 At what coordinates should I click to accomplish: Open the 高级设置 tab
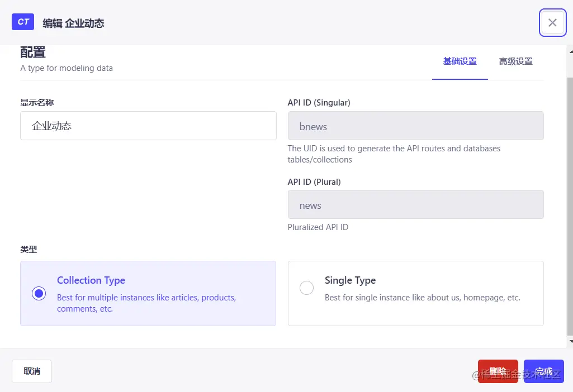(515, 61)
